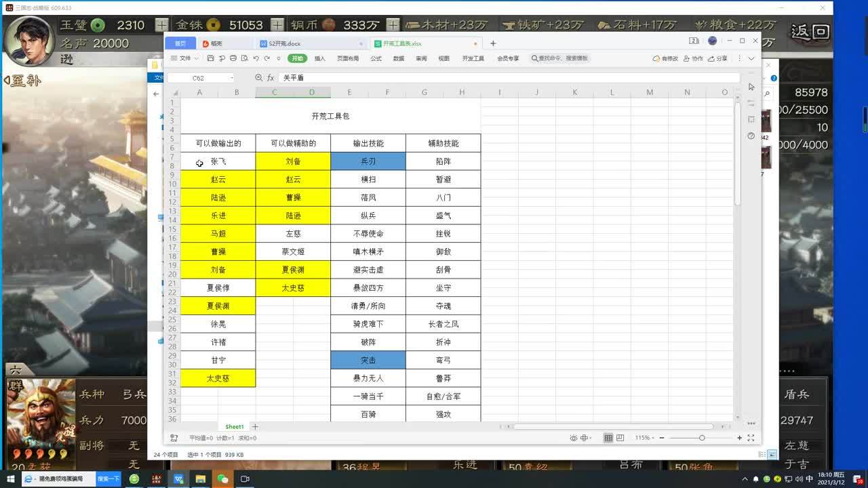Select column header A
This screenshot has width=868, height=488.
coord(199,92)
